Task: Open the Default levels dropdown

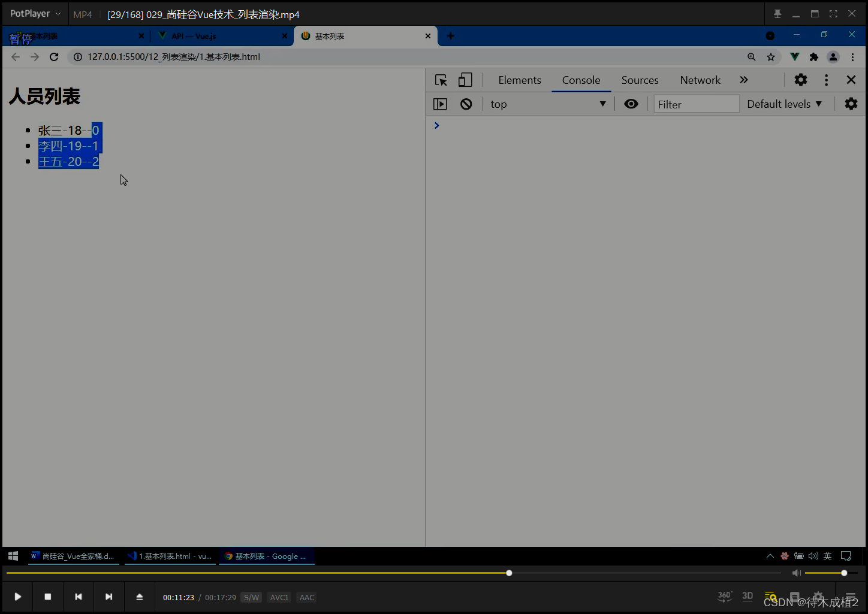Action: [784, 104]
